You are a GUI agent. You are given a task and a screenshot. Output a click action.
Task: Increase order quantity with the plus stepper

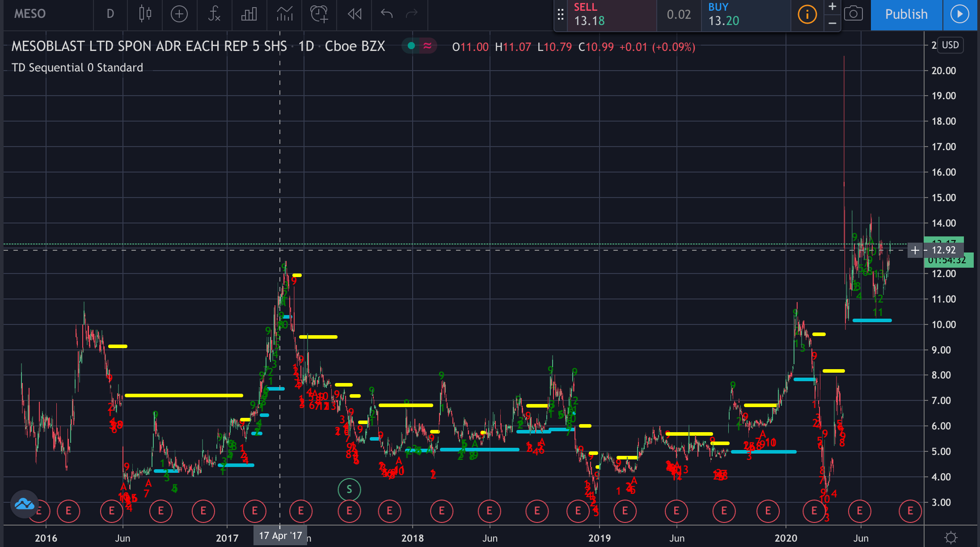832,7
